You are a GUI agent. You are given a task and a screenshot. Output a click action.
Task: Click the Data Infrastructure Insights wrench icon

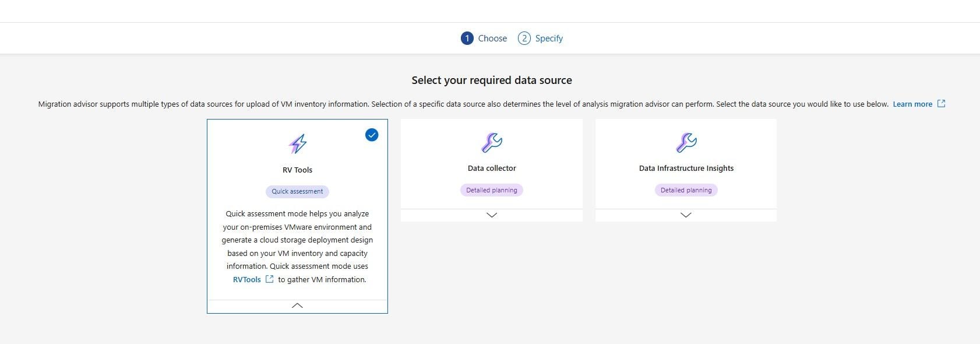pos(686,142)
